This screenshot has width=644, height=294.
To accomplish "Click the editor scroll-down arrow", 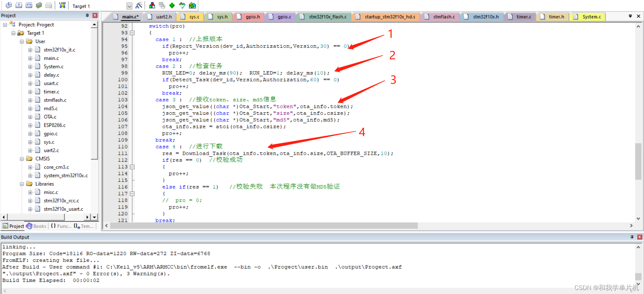I will [x=638, y=219].
